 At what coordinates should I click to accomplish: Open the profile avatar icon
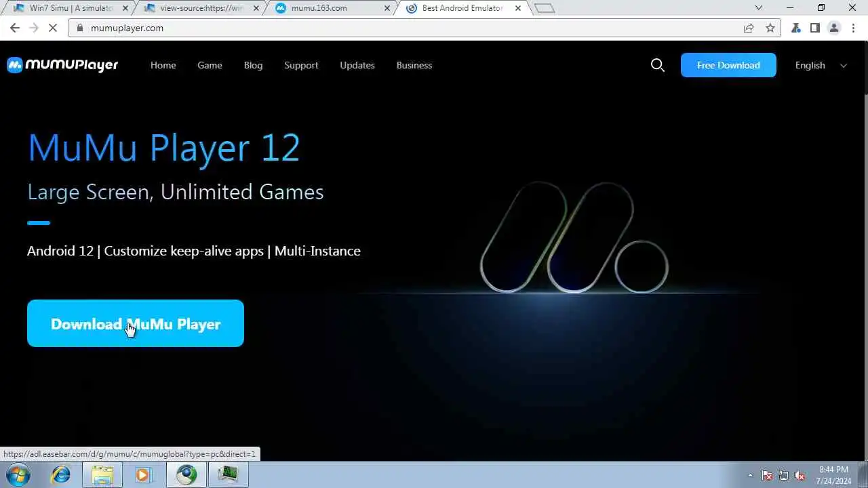click(x=834, y=28)
